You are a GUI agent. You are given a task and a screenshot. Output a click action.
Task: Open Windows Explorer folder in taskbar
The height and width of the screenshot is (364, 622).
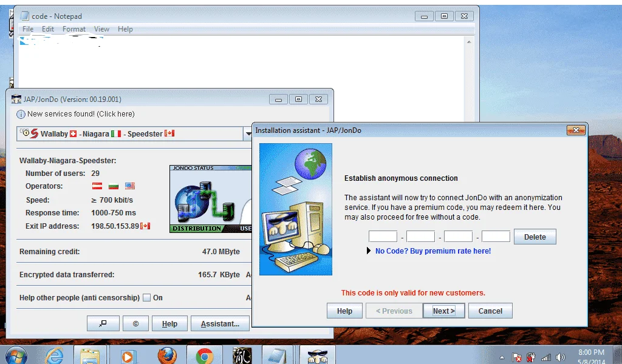click(x=90, y=356)
